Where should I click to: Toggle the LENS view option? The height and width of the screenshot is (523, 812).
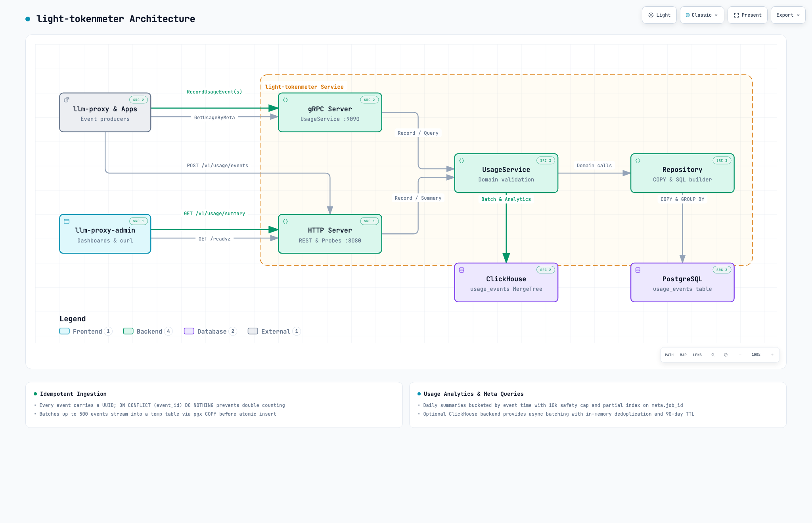(697, 355)
